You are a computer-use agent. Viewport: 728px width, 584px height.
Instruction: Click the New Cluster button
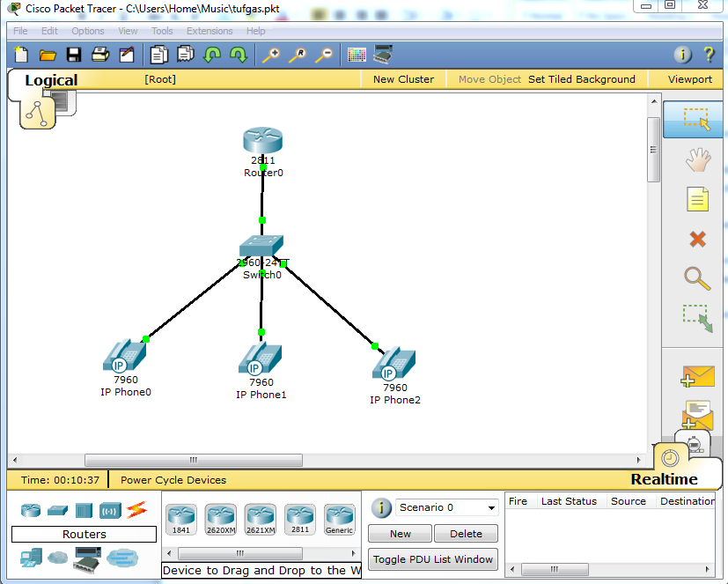(403, 79)
